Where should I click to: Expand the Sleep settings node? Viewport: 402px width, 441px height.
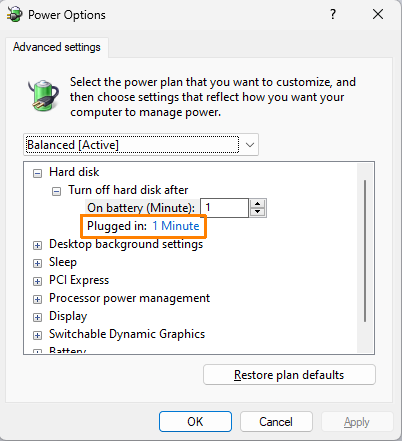(x=37, y=263)
